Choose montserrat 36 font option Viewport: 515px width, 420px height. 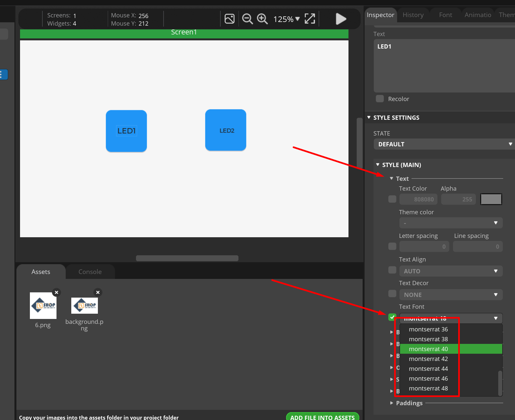point(451,329)
